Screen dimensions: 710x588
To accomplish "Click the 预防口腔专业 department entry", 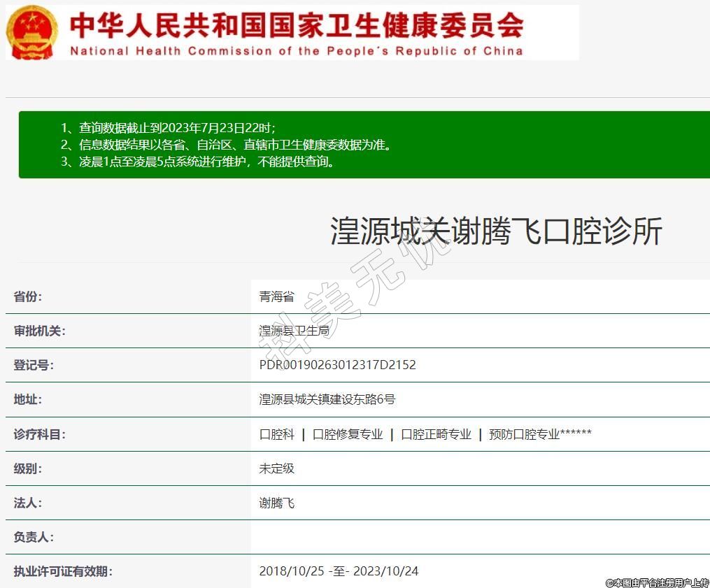I will pyautogui.click(x=524, y=434).
